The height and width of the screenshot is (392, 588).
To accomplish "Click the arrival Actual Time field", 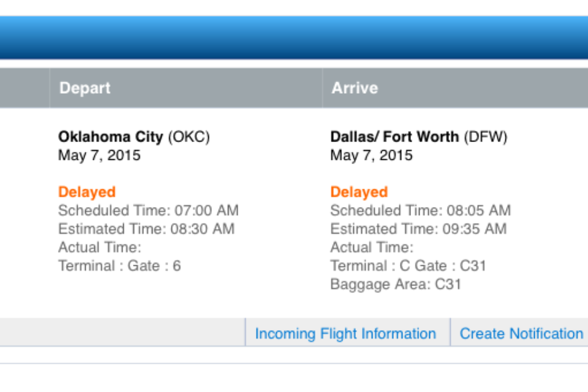I will (x=372, y=247).
